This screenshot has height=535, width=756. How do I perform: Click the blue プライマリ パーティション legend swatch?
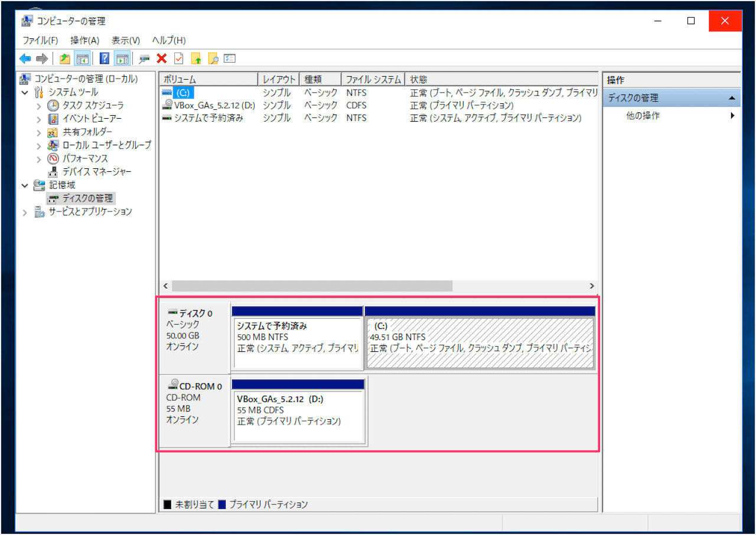[222, 505]
